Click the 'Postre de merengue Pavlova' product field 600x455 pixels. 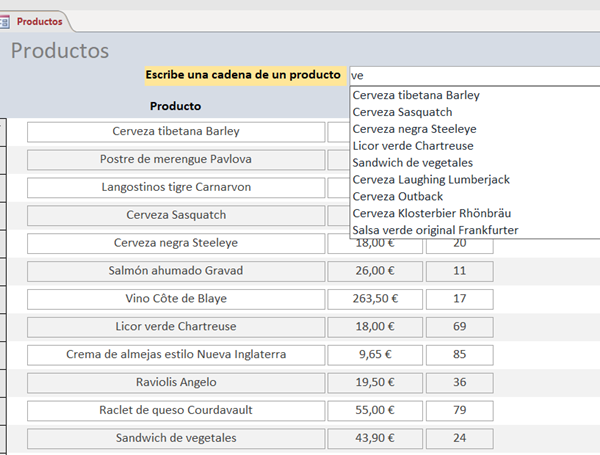[176, 160]
